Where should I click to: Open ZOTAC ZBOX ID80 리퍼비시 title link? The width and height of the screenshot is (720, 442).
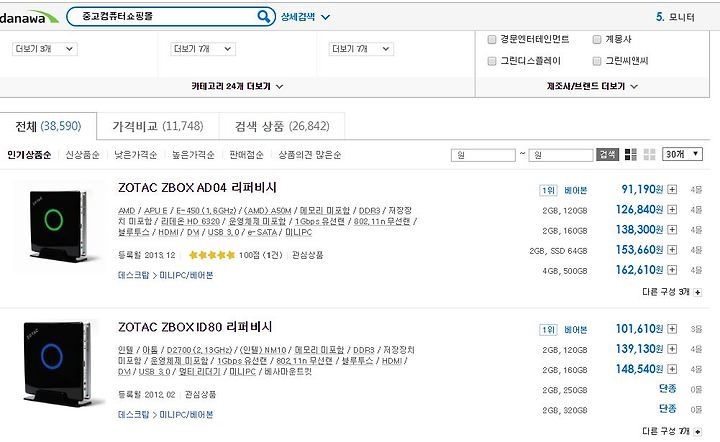(195, 327)
